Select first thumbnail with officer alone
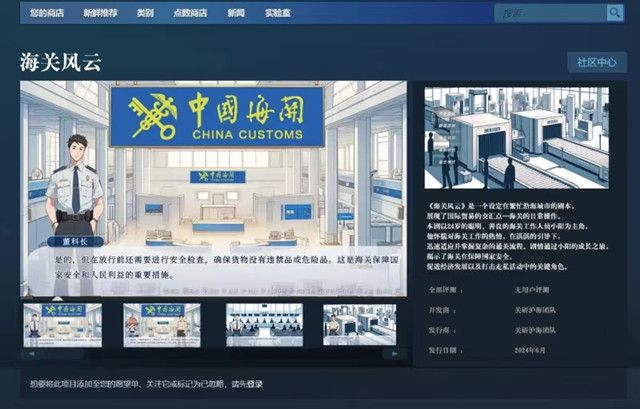This screenshot has width=640, height=409. (63, 325)
